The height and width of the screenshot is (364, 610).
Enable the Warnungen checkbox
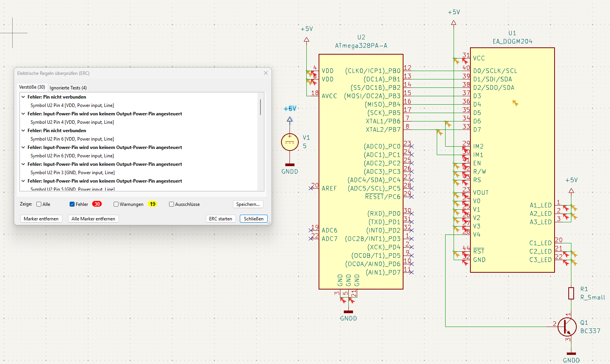tap(116, 204)
